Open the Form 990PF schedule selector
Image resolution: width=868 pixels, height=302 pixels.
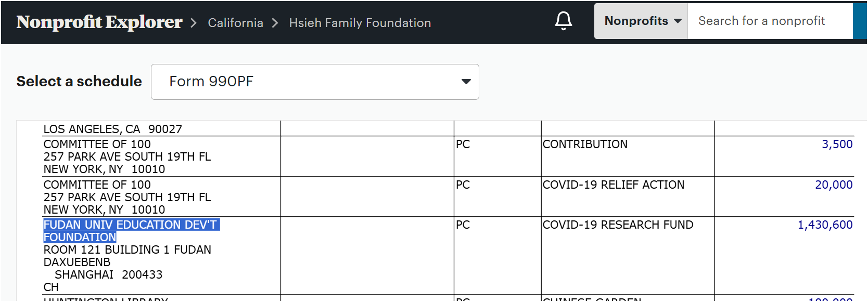pyautogui.click(x=315, y=82)
